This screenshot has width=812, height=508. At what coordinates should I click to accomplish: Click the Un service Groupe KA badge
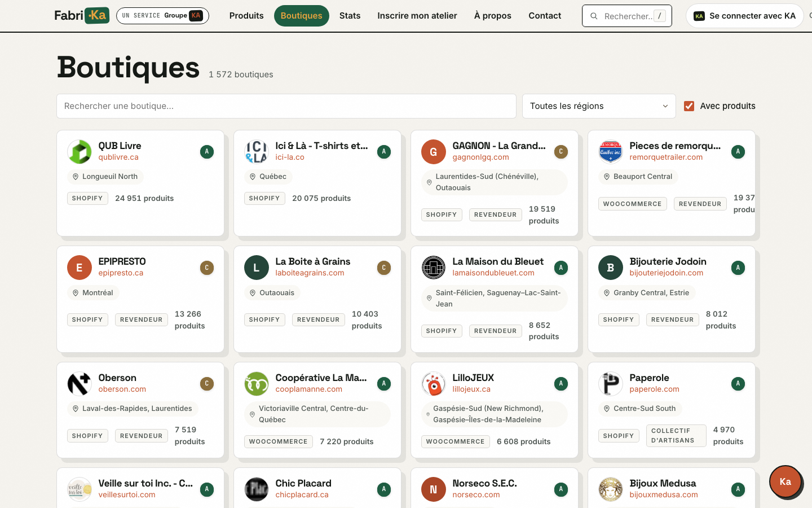[x=162, y=16]
